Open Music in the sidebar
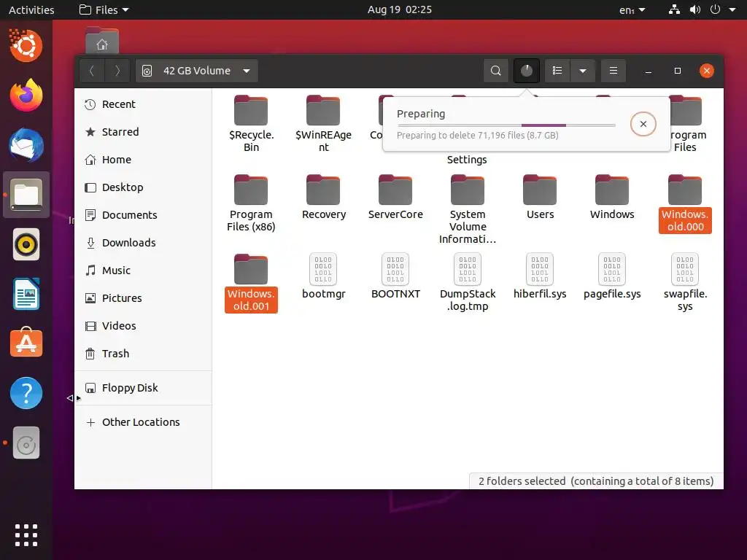Screen dimensions: 747x560 tap(143, 270)
